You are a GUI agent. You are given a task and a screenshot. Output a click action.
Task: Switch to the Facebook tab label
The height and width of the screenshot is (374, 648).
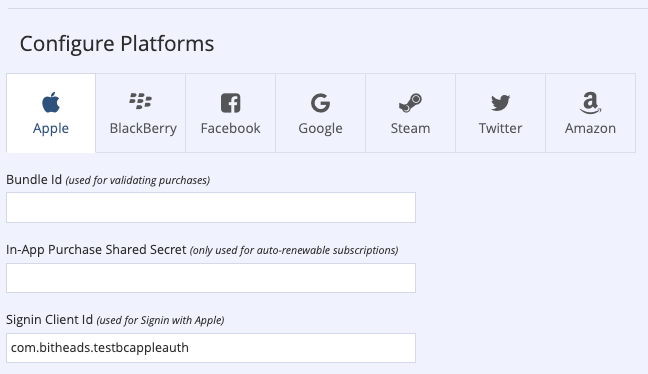click(231, 129)
